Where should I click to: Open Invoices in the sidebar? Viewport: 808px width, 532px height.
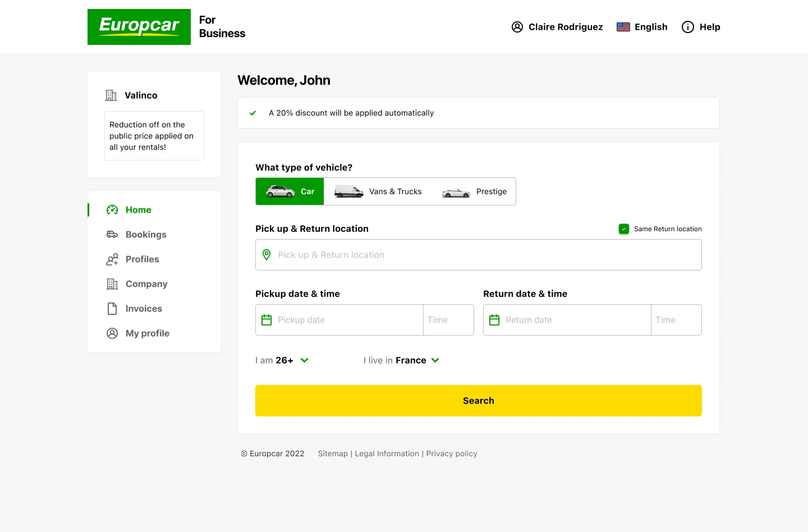point(144,309)
